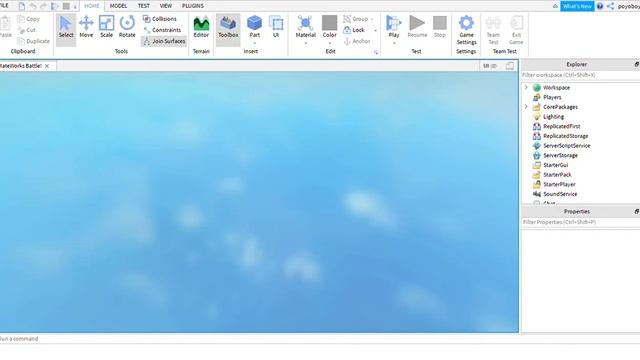640x360 pixels.
Task: Open the Material dropdown arrow
Action: coord(305,43)
